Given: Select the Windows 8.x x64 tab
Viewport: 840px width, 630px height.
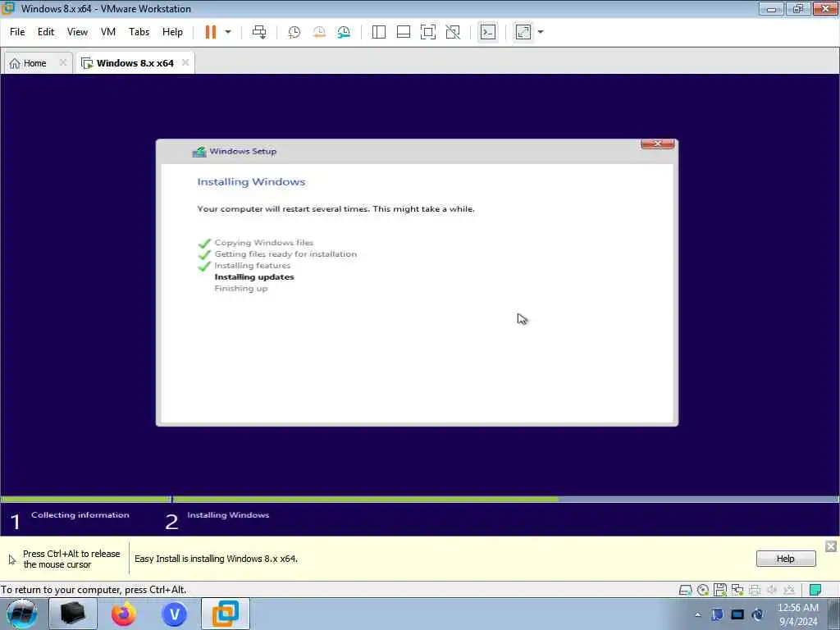Looking at the screenshot, I should click(x=135, y=63).
